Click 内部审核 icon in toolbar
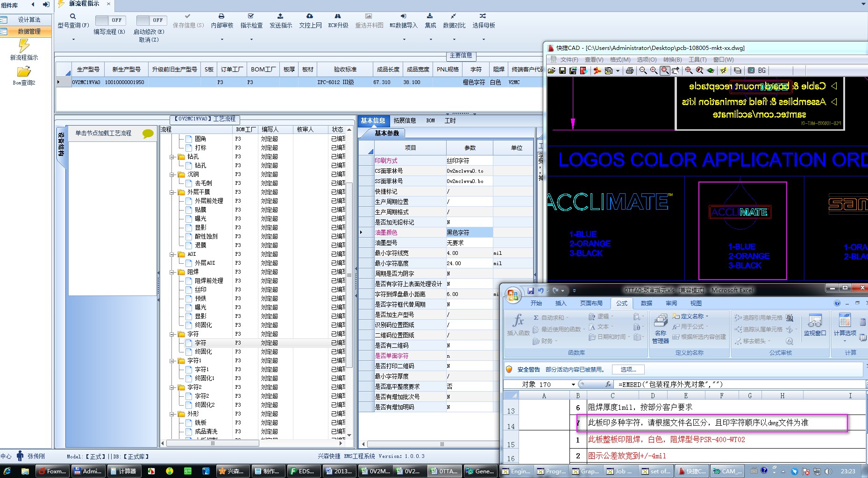 pyautogui.click(x=221, y=16)
